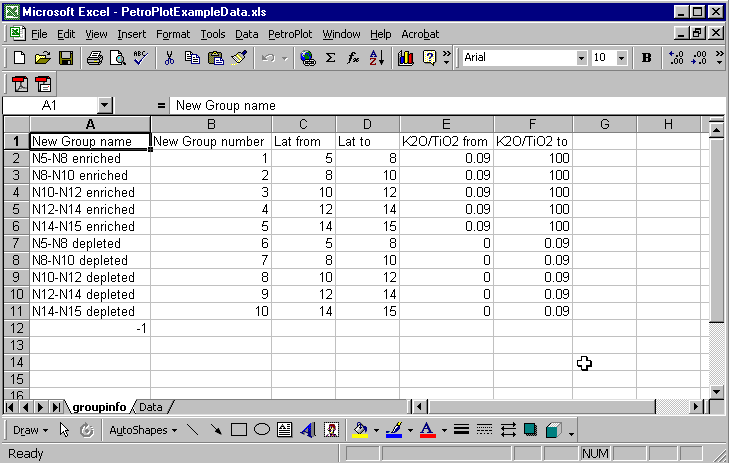Screen dimensions: 729x463
Task: Select the groupinfo sheet tab
Action: [x=99, y=407]
